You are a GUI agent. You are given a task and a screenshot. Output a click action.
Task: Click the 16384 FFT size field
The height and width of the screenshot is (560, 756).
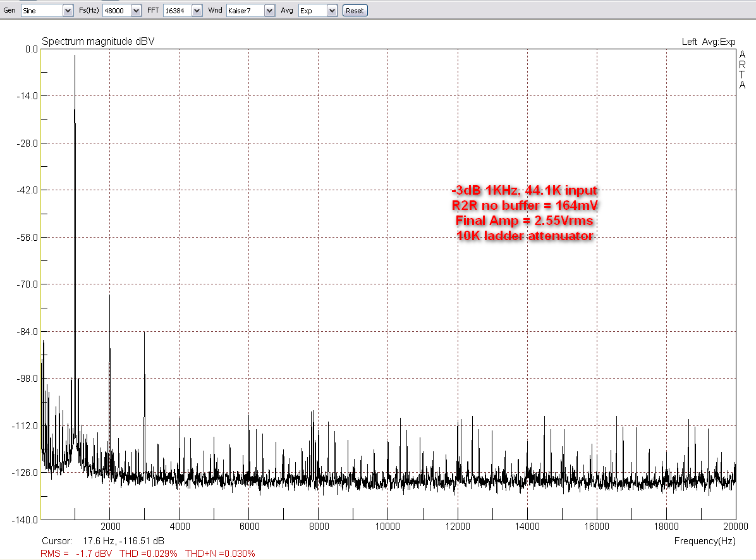click(176, 11)
